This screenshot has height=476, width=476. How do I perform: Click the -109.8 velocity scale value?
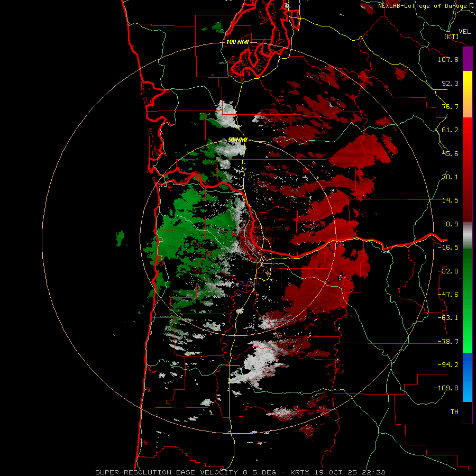point(446,388)
